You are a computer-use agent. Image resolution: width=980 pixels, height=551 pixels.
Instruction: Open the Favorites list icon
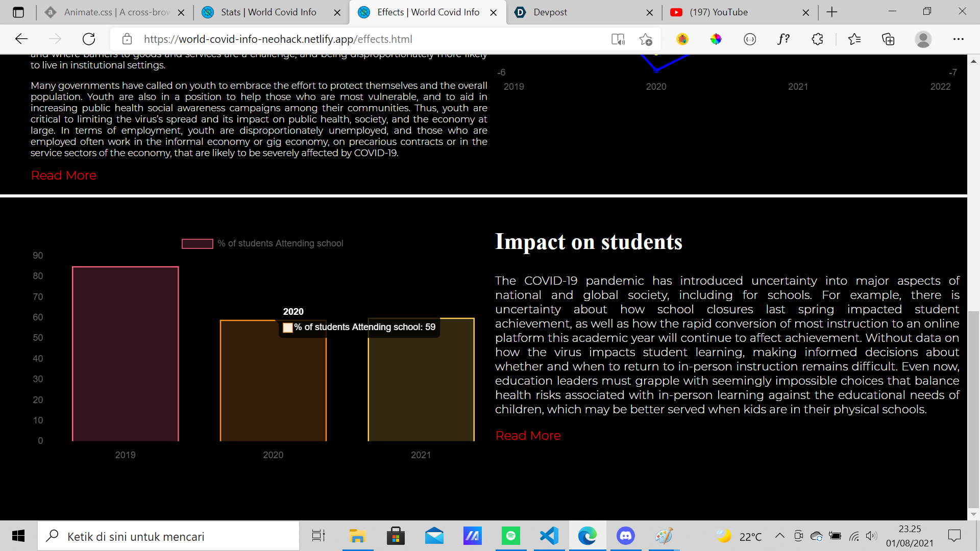pyautogui.click(x=854, y=39)
